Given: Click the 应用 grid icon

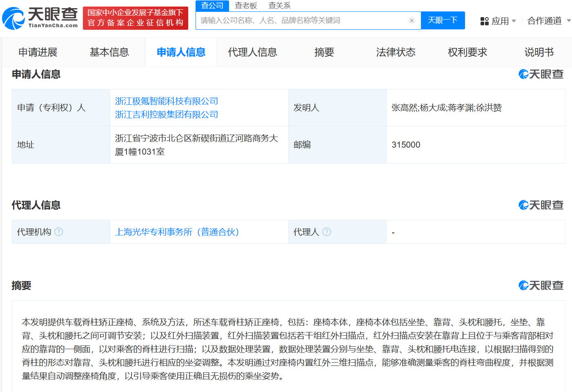Looking at the screenshot, I should [x=484, y=21].
